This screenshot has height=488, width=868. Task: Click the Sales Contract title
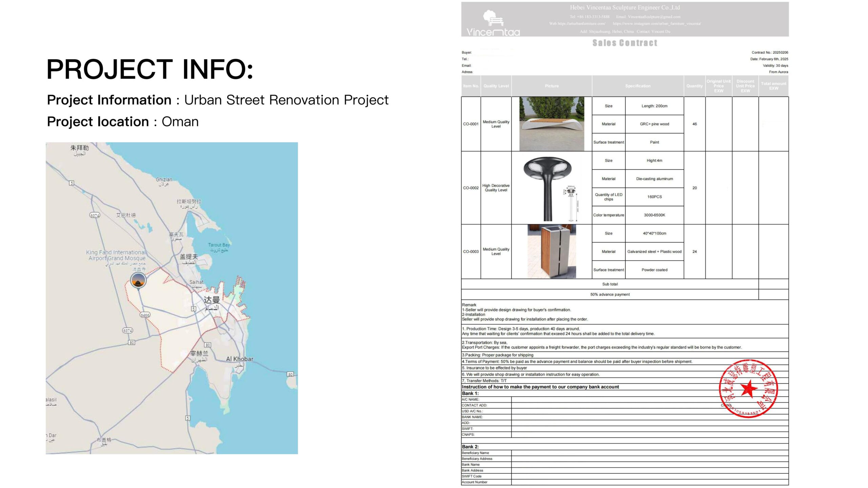click(x=625, y=43)
